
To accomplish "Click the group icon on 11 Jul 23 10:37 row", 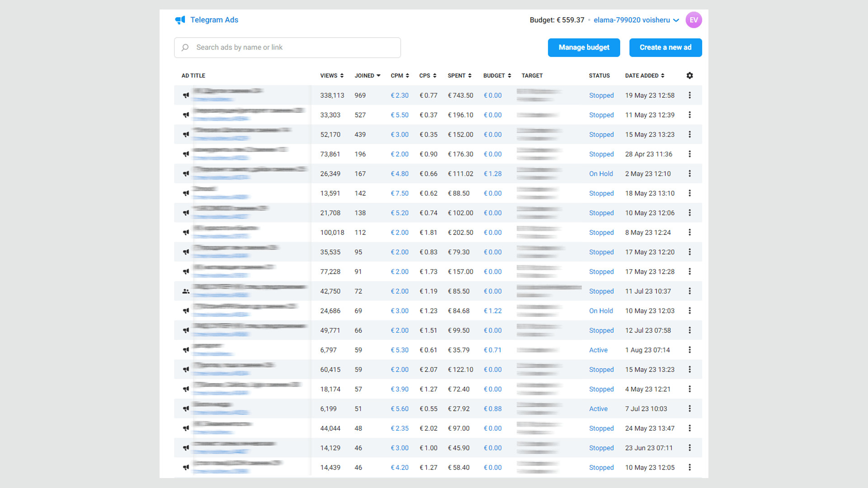I will tap(186, 291).
